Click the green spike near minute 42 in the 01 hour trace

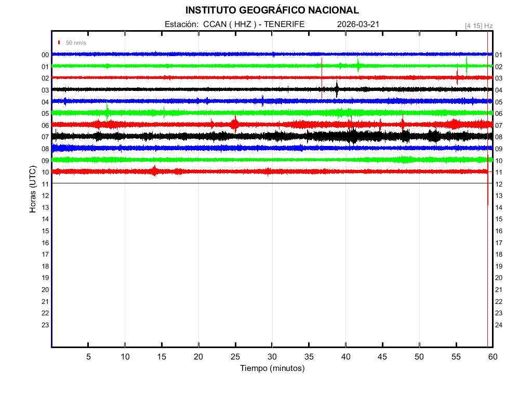358,65
